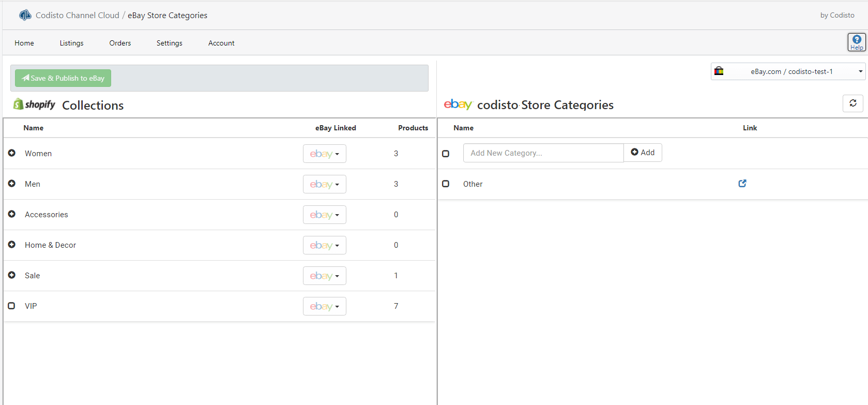Screen dimensions: 868x405
Task: Click the Products column header
Action: pos(413,128)
